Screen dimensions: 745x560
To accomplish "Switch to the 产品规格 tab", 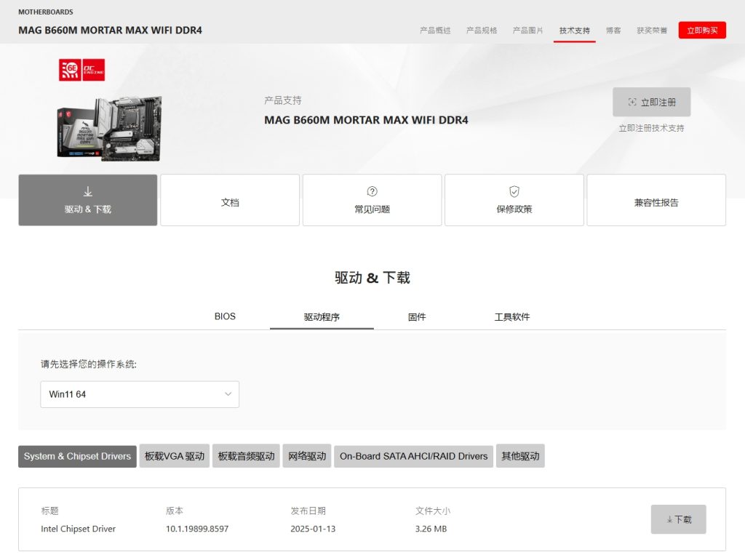I will [x=482, y=31].
